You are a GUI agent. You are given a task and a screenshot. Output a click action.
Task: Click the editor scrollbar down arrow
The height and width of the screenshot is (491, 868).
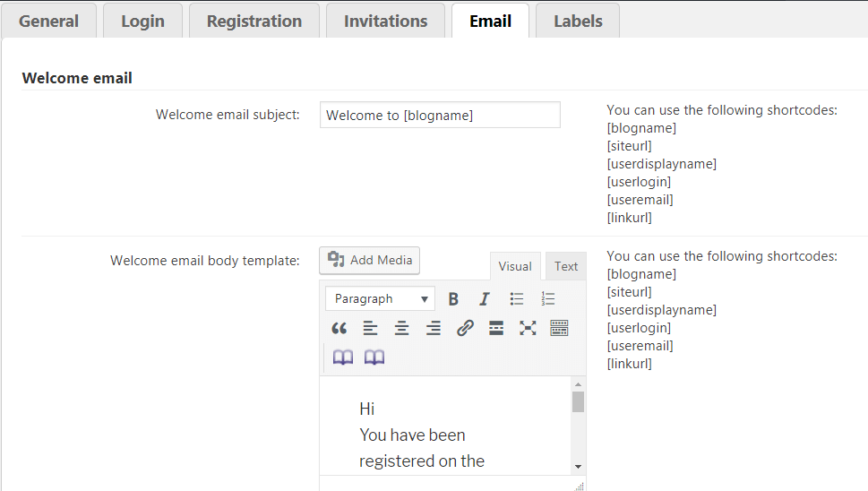click(578, 467)
